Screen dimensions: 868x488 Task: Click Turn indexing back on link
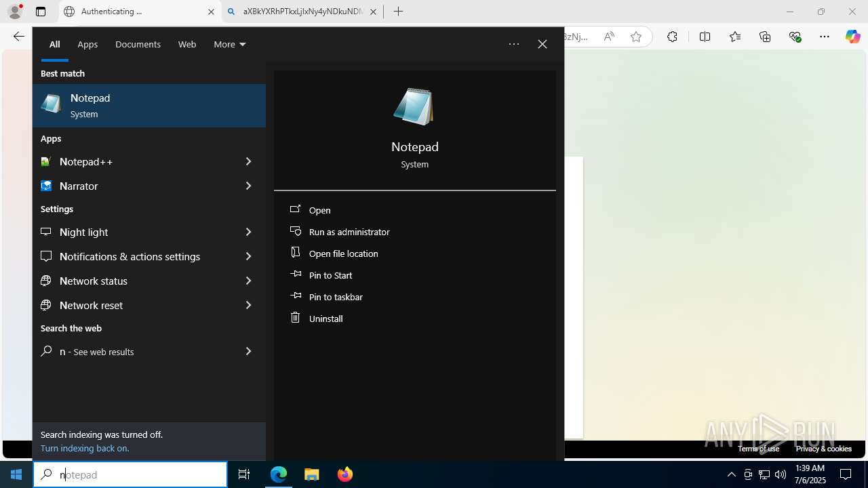[85, 448]
